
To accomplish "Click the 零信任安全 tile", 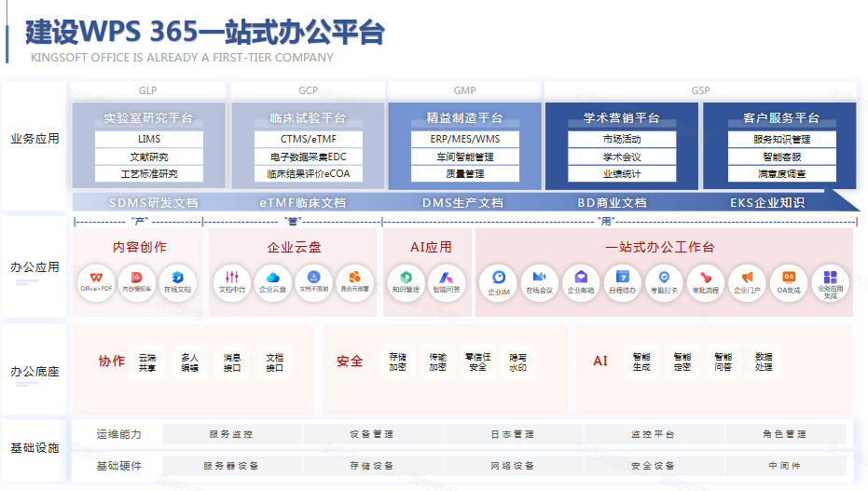I will [477, 361].
